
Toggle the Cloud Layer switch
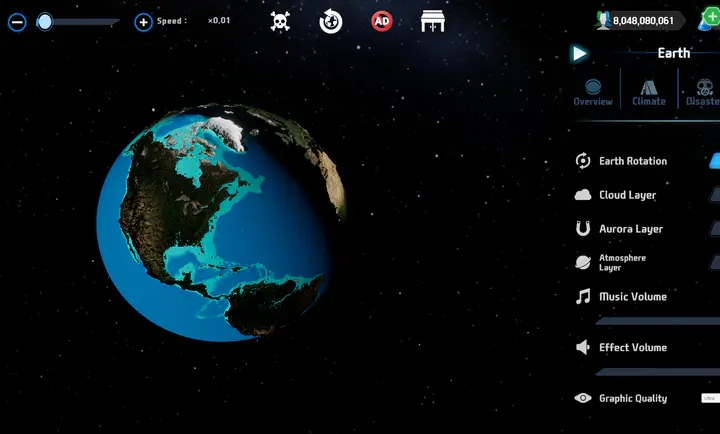714,195
